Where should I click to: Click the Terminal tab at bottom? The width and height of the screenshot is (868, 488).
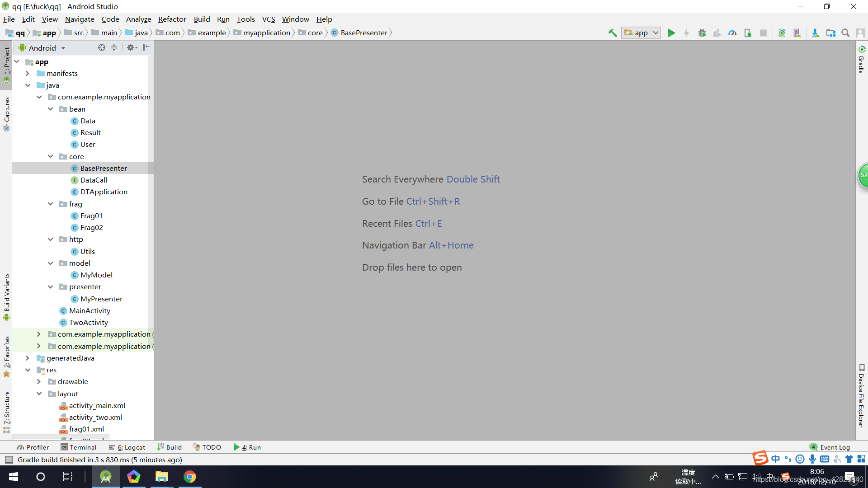(78, 447)
